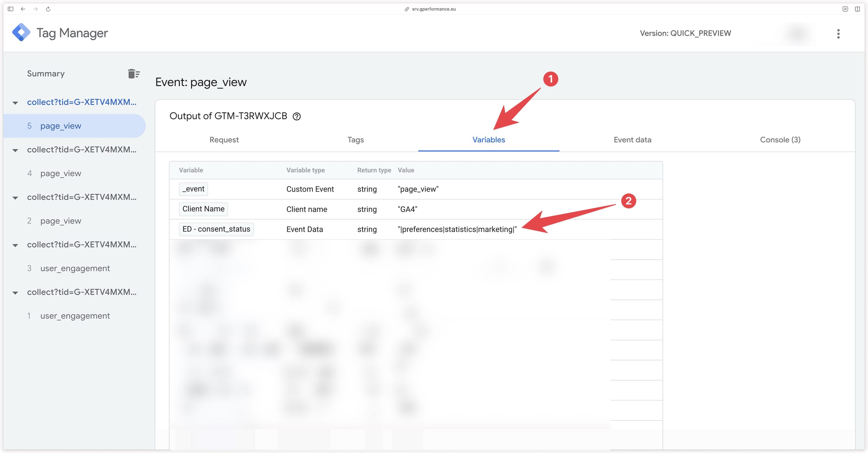
Task: Switch to the Request tab
Action: 224,140
